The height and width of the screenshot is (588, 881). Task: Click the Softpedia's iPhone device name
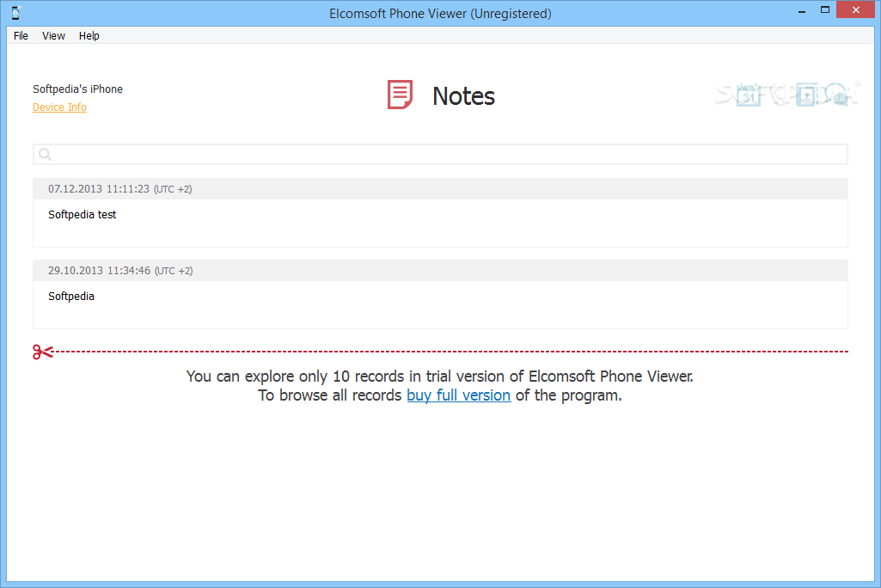tap(77, 89)
